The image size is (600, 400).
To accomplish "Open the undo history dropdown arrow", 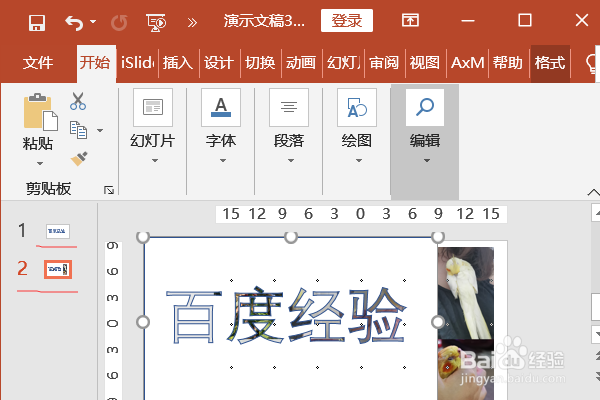I will coord(93,22).
